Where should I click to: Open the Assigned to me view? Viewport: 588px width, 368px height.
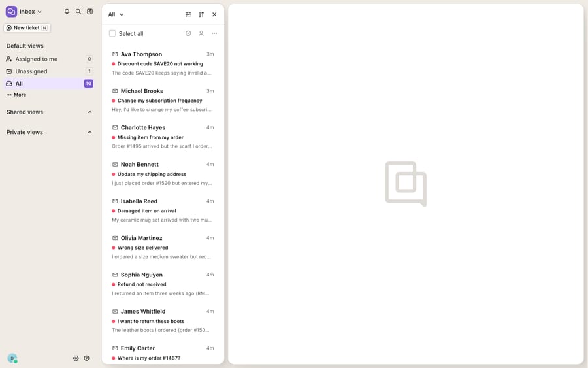(49, 59)
